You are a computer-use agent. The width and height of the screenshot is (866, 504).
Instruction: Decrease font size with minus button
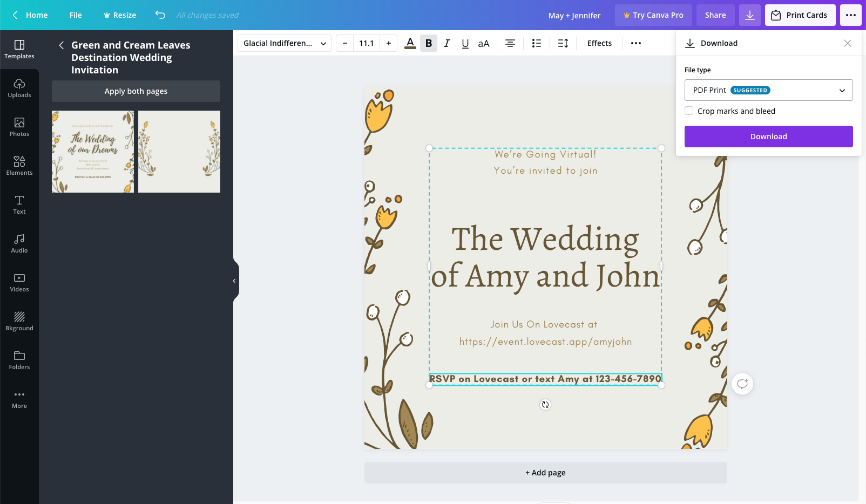click(345, 43)
